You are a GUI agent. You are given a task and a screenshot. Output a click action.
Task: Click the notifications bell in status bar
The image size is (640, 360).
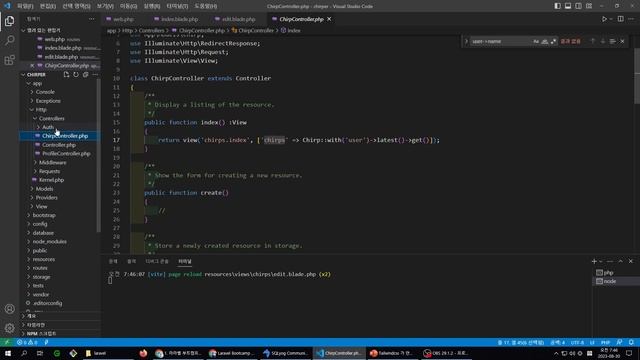point(631,342)
